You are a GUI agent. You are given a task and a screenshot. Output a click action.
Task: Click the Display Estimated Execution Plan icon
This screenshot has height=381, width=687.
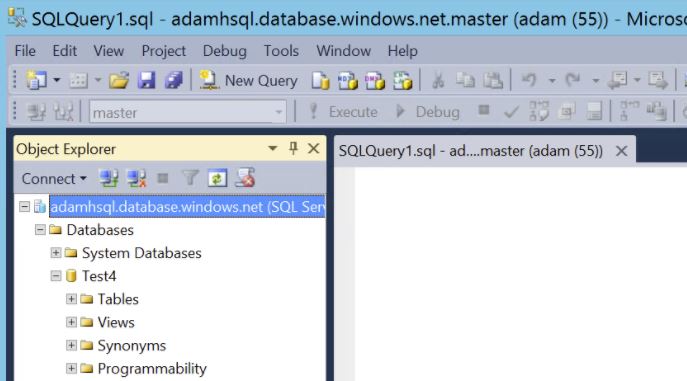click(538, 111)
